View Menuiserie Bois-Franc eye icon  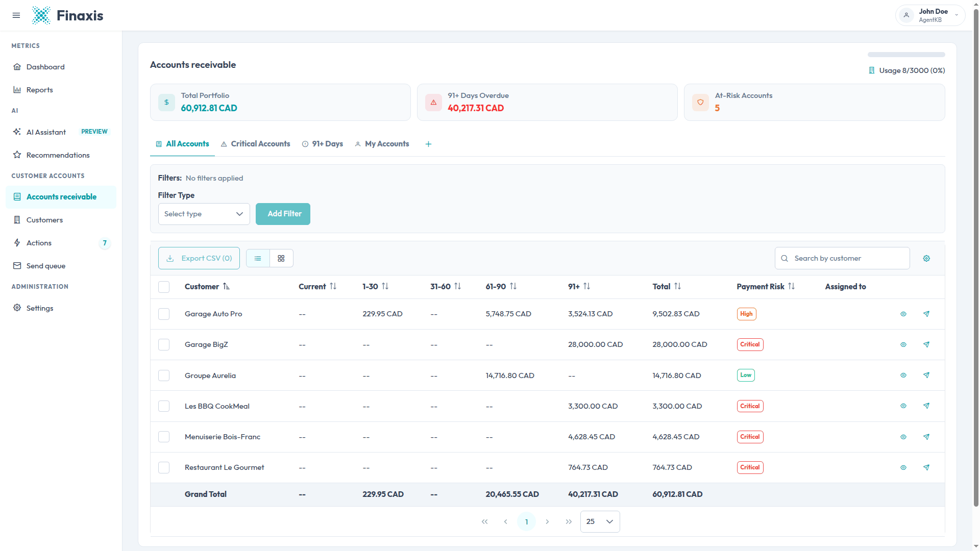[x=903, y=437]
